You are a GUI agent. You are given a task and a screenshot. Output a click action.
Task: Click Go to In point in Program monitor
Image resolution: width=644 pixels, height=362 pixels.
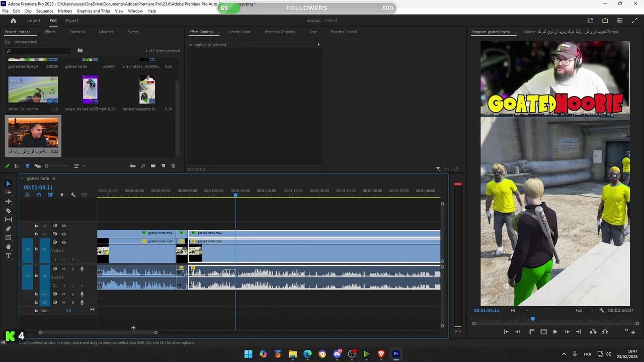(x=506, y=332)
